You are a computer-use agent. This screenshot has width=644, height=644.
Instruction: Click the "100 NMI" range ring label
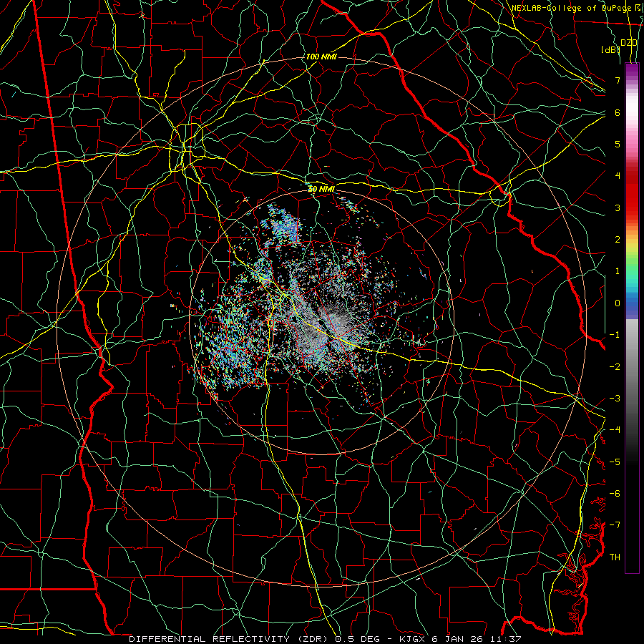coord(321,57)
